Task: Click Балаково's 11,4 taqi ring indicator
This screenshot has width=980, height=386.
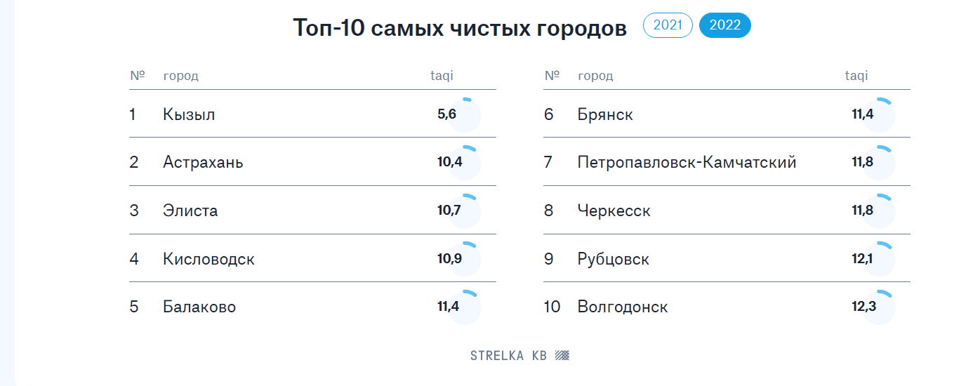Action: pos(464,307)
